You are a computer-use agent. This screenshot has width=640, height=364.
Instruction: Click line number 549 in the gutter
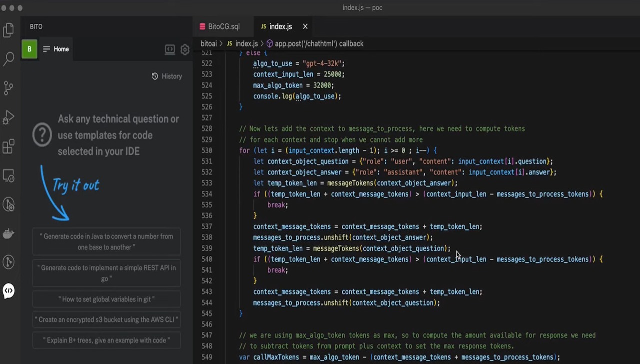coord(206,357)
